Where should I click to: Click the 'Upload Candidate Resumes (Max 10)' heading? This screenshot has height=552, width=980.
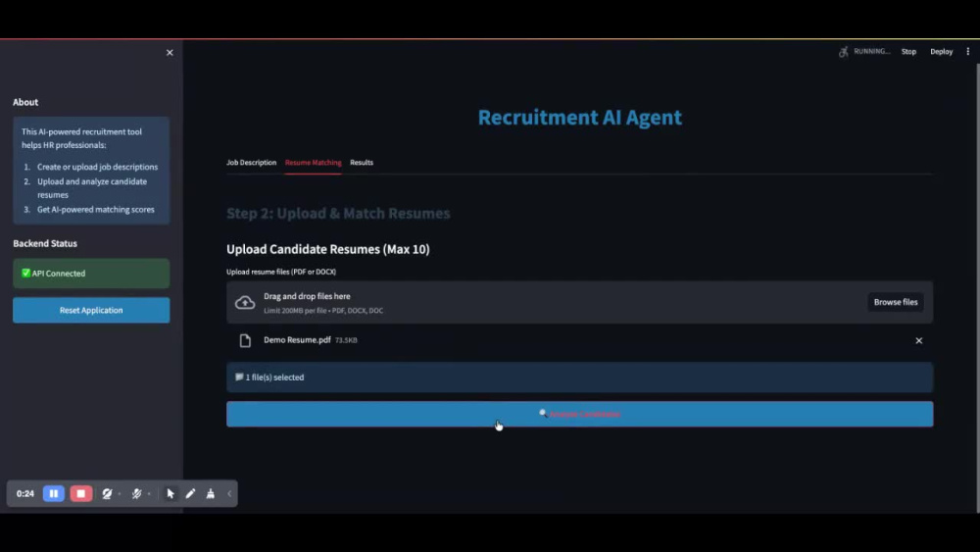coord(328,249)
